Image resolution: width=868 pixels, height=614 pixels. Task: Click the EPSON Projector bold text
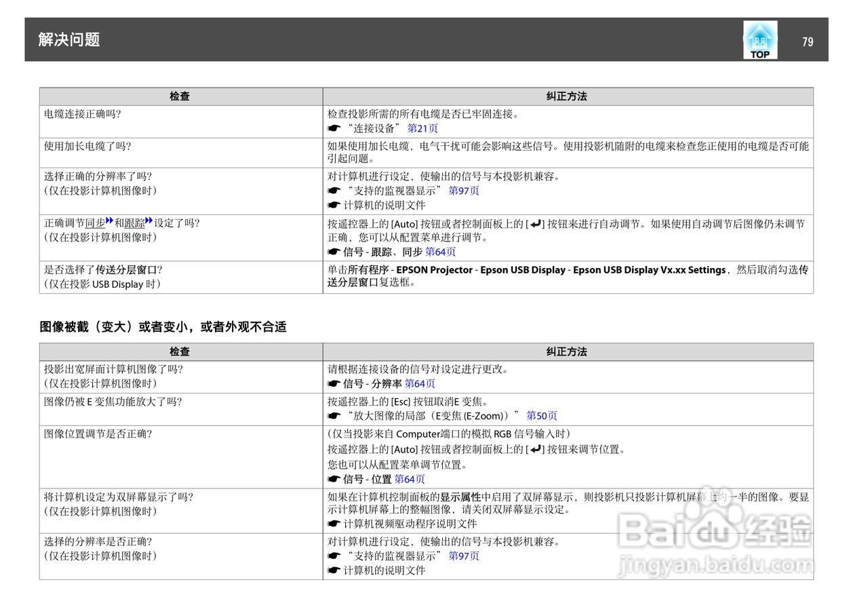(434, 270)
